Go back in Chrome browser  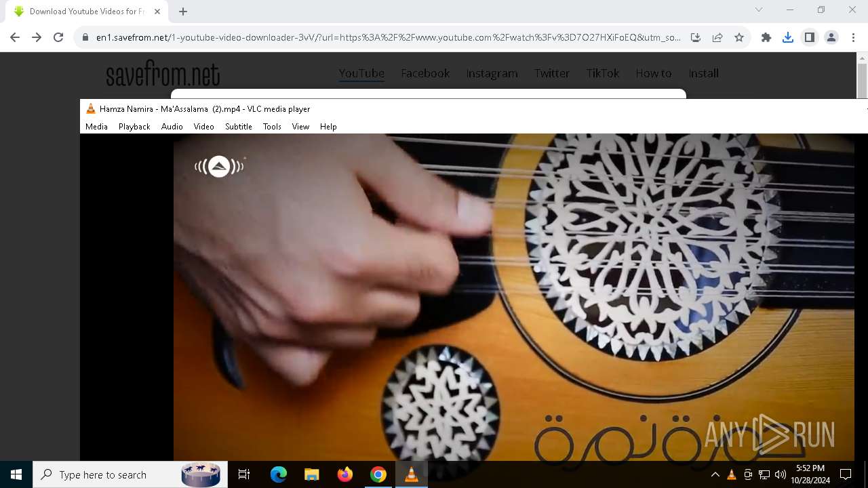point(15,37)
